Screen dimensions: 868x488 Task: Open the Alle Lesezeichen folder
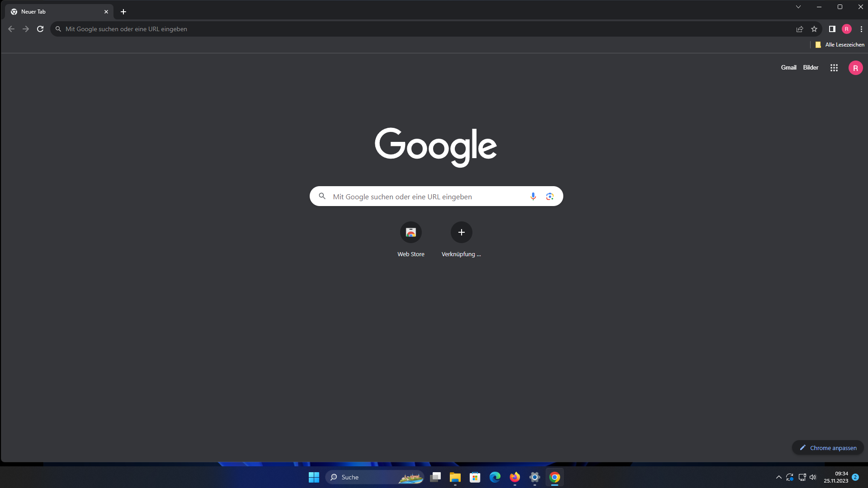pos(840,45)
